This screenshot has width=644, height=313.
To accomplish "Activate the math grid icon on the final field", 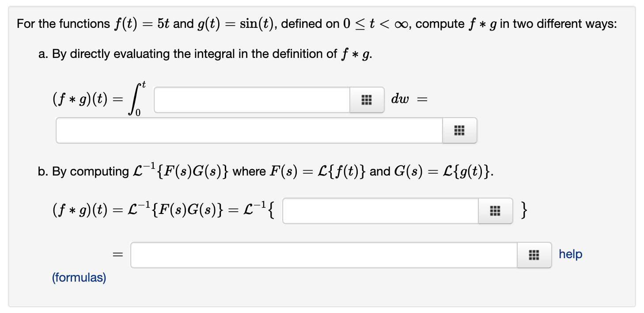I will point(534,255).
